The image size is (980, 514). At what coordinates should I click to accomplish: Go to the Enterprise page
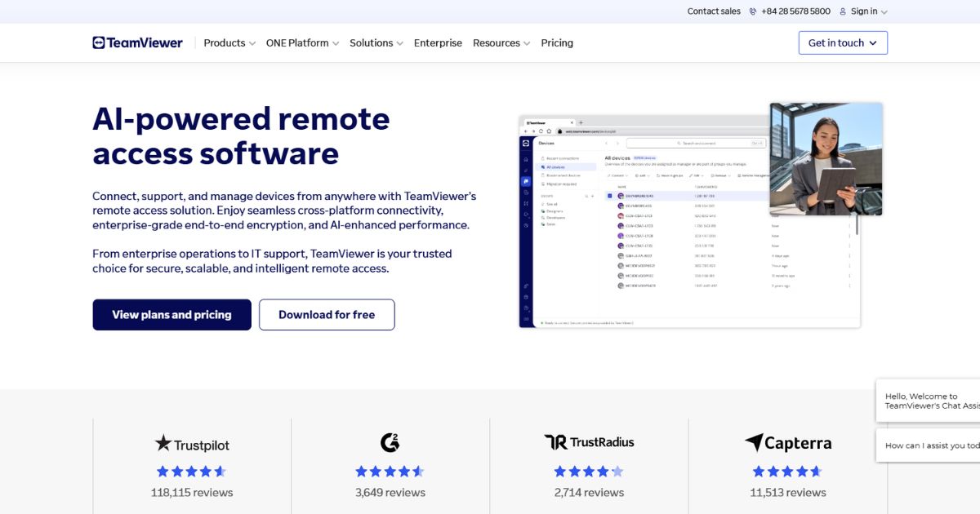click(438, 43)
